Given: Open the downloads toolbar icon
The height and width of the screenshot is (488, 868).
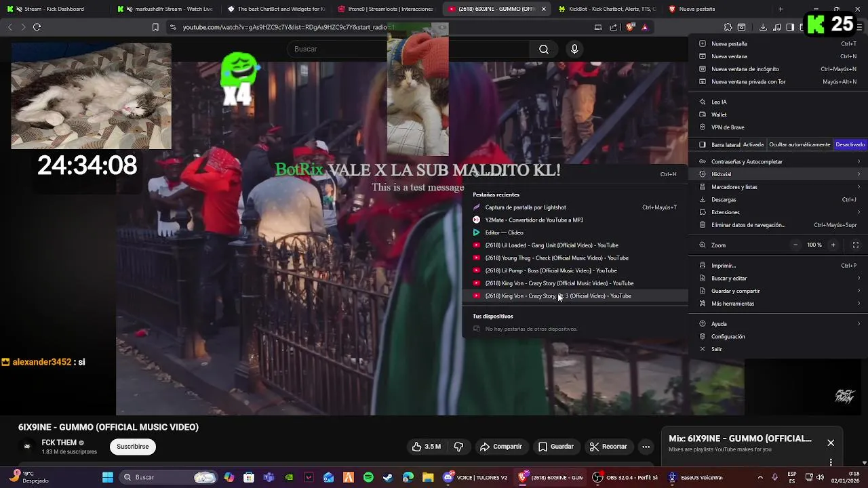Looking at the screenshot, I should tap(763, 27).
